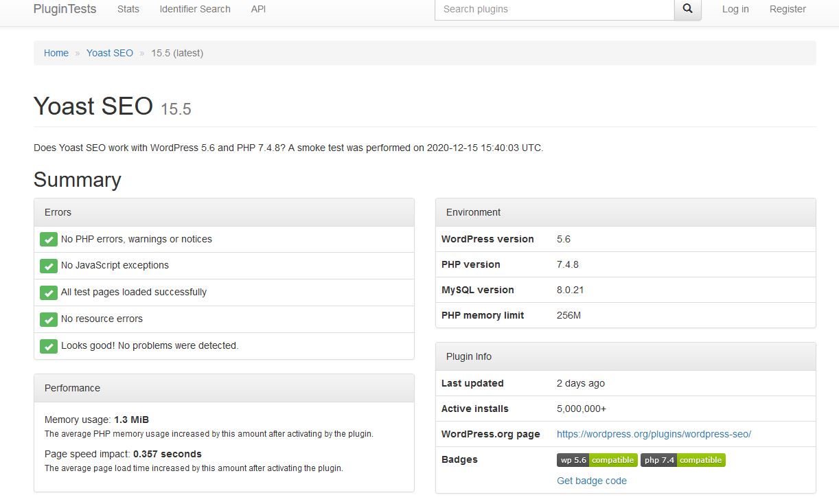839x504 pixels.
Task: Click the 'PHP version' label
Action: click(471, 264)
